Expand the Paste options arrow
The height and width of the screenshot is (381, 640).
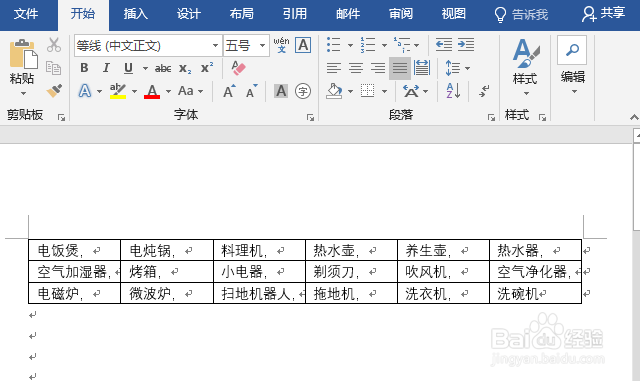(23, 94)
